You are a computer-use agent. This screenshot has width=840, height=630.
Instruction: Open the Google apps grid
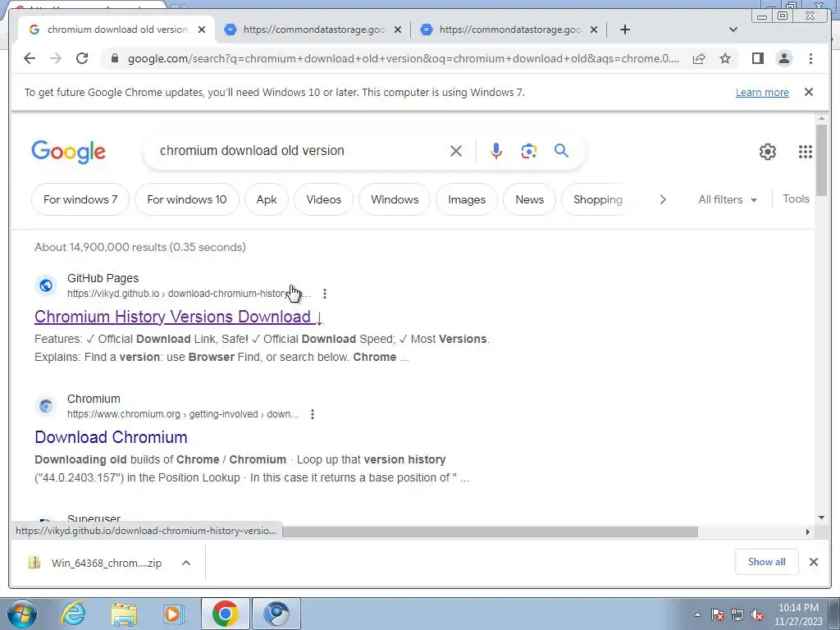806,152
